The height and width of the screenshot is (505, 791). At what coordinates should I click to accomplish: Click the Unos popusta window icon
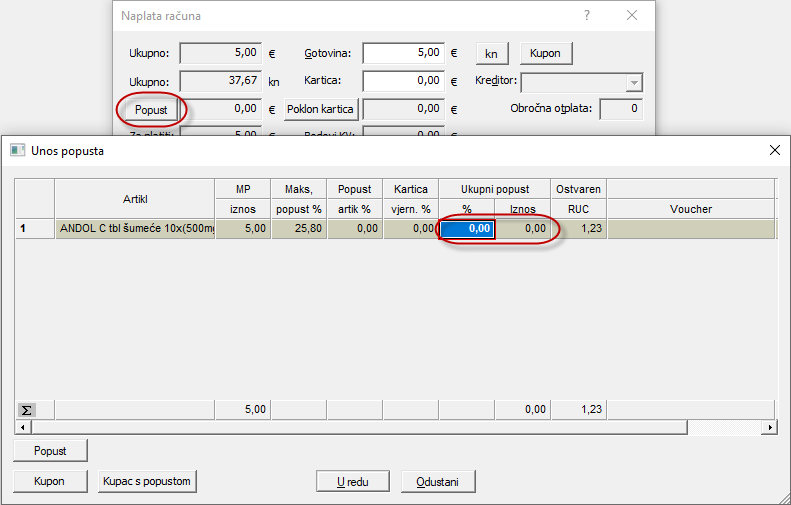[x=16, y=150]
